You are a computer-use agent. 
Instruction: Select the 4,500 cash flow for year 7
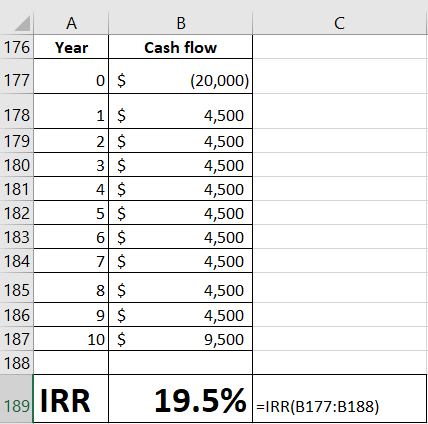pos(181,261)
